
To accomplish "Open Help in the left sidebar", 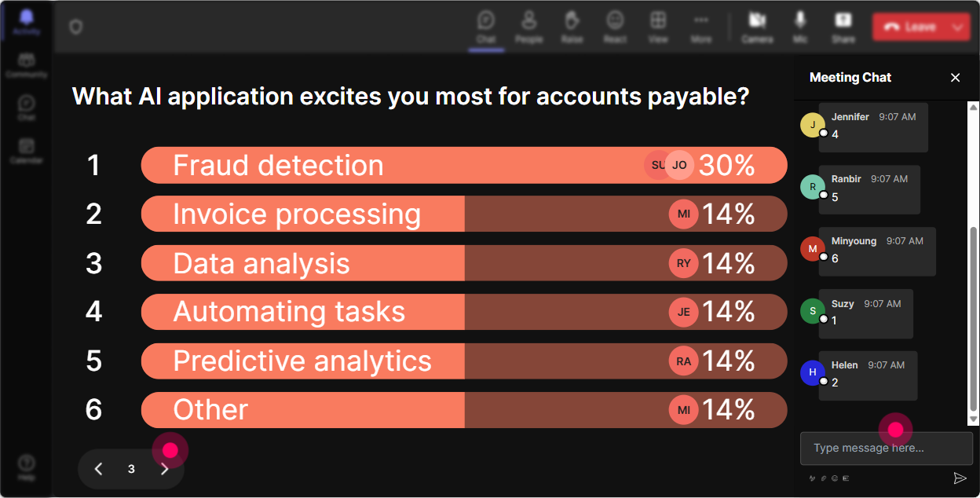I will click(26, 467).
